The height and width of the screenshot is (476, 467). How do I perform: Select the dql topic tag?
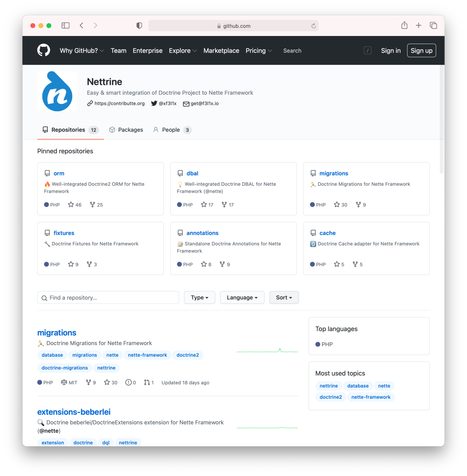tap(106, 443)
